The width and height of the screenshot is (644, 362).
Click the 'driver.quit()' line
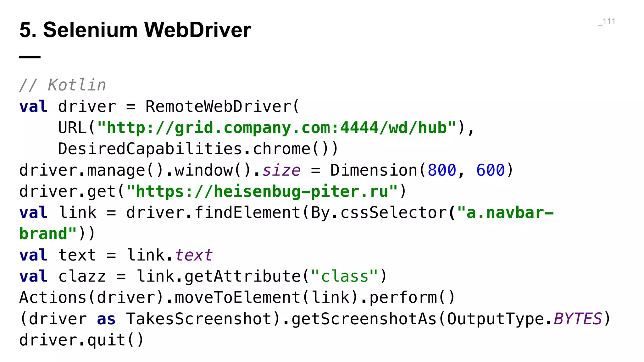(x=81, y=340)
